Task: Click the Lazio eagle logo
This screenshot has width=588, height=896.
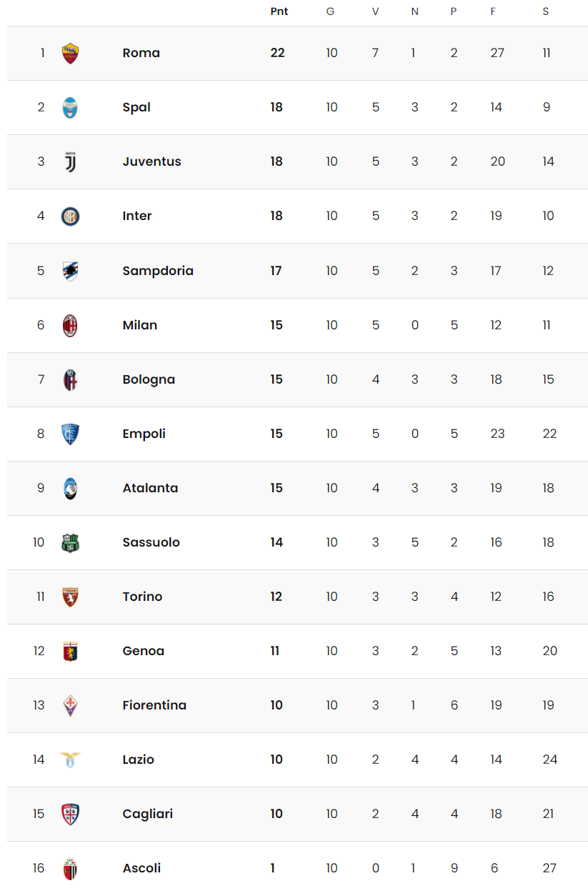Action: pos(70,760)
